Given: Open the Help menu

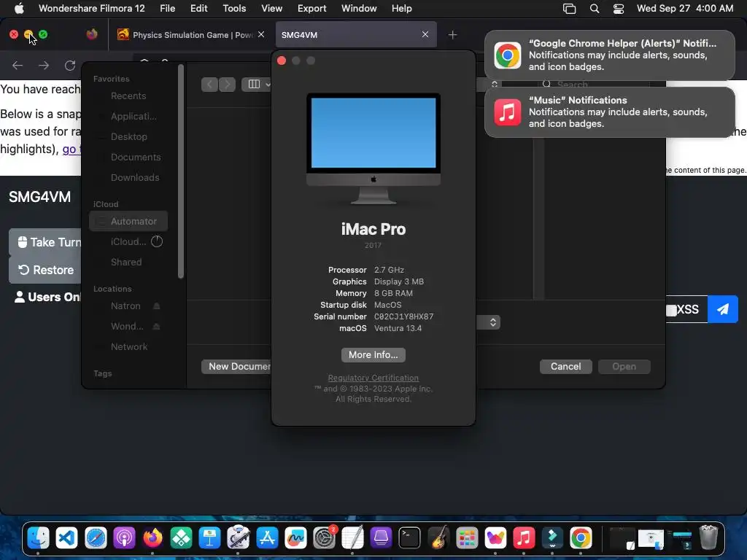Looking at the screenshot, I should 402,9.
